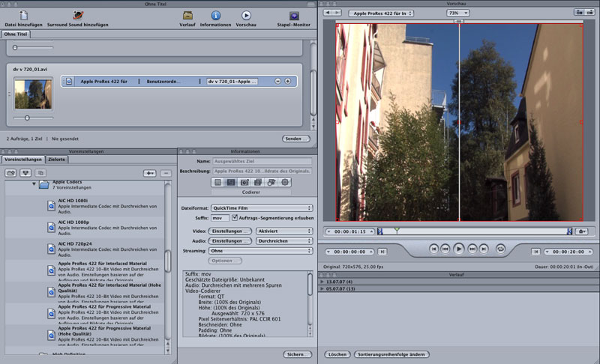Expand the 13.07.07 history group

click(322, 282)
